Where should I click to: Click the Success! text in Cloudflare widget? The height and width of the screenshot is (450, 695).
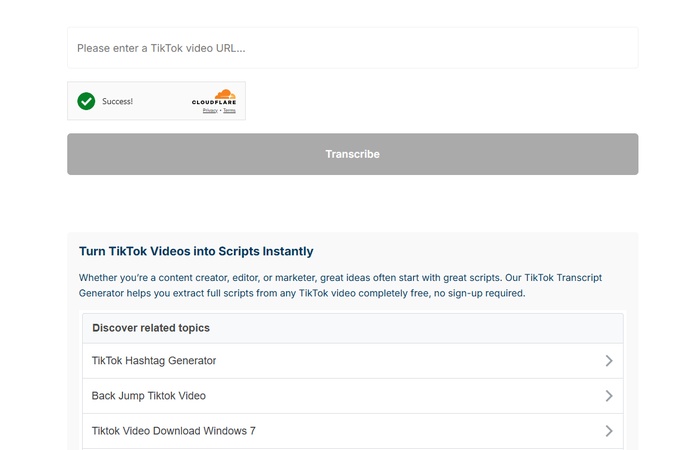click(x=117, y=101)
